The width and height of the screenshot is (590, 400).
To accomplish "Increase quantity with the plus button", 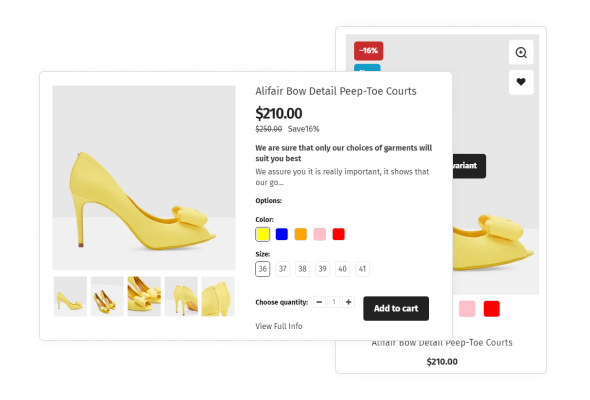I will pos(348,302).
